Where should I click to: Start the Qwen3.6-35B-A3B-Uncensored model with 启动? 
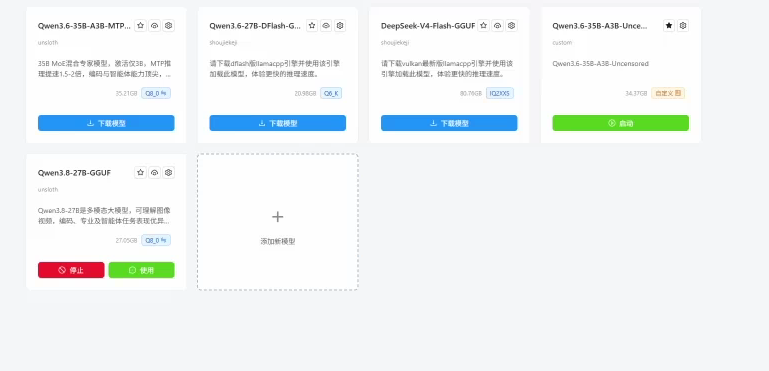point(620,123)
